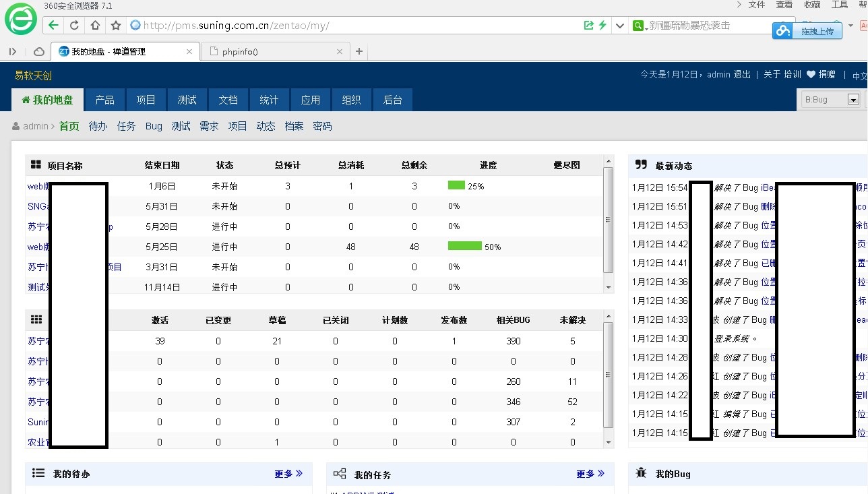This screenshot has width=868, height=494.
Task: Bookmark page with the star icon
Action: coord(115,26)
